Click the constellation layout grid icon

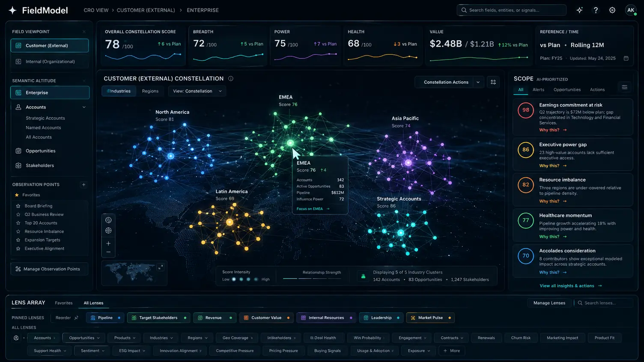(493, 82)
